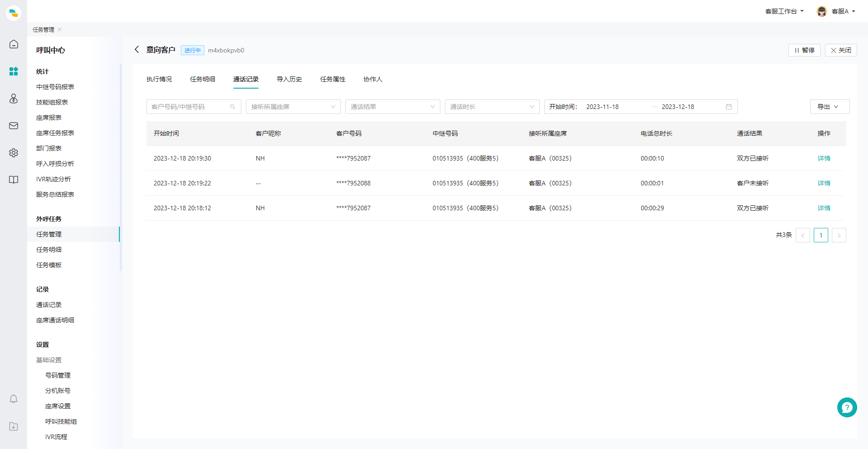Screen dimensions: 868x449
Task: Open the download inbox icon in rail
Action: 14,426
